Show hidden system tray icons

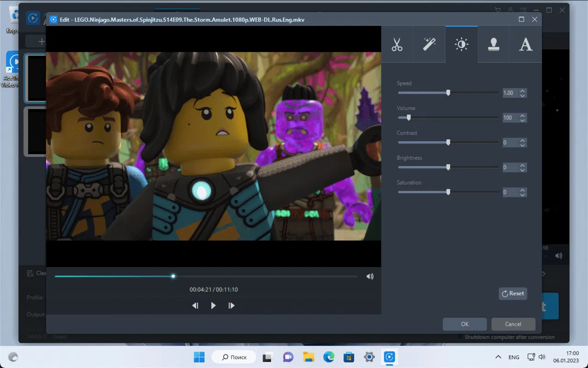498,357
